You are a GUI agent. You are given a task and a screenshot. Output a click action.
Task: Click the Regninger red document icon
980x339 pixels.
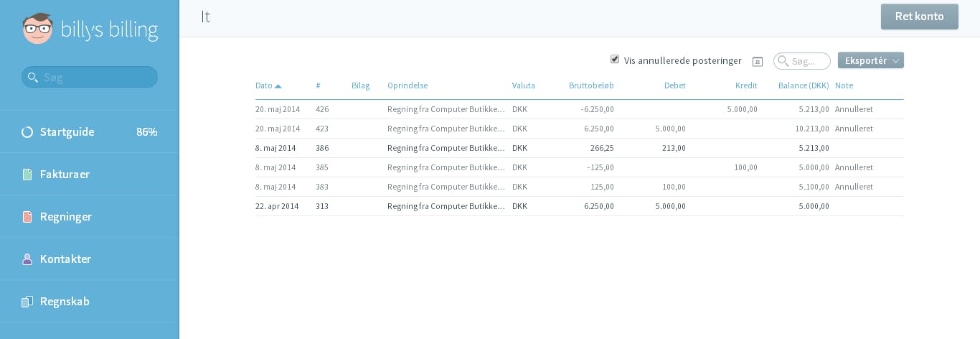(x=27, y=217)
